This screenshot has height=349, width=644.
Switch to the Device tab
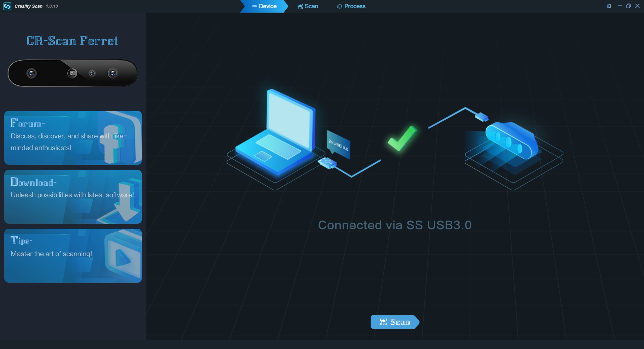(264, 6)
